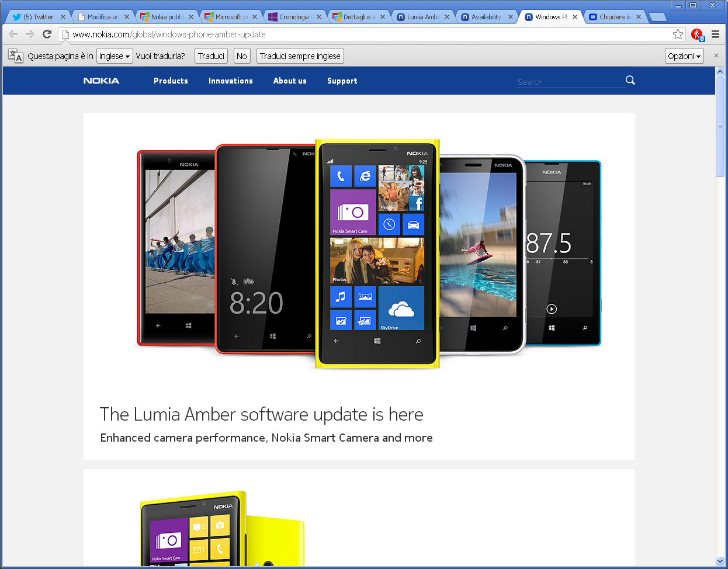Image resolution: width=728 pixels, height=569 pixels.
Task: Click 'The Lumia Amber software update' heading
Action: 262,414
